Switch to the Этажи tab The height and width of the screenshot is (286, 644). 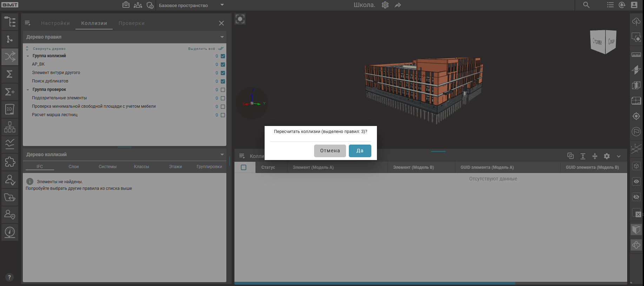click(x=175, y=167)
